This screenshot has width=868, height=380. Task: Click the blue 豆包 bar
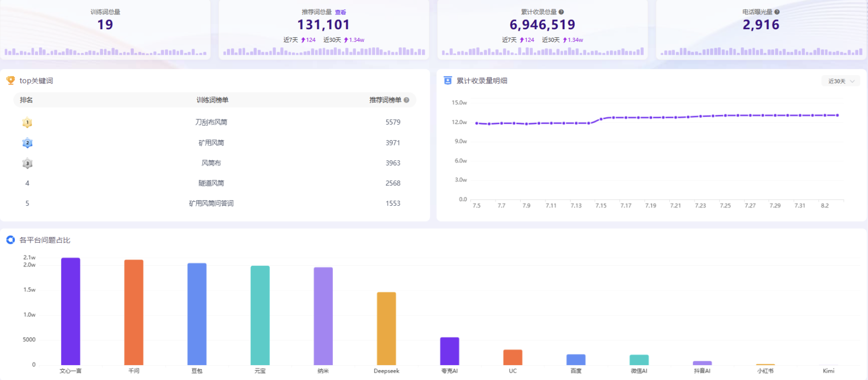[x=197, y=314]
